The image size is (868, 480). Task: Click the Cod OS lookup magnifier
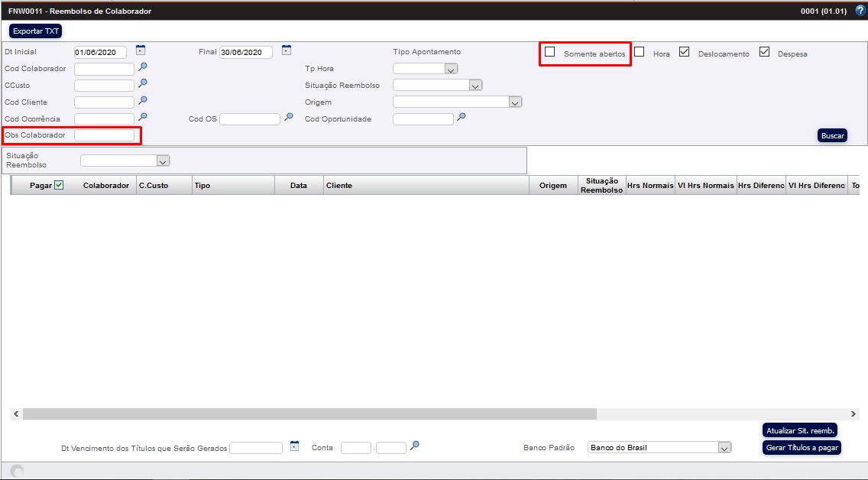[x=288, y=118]
